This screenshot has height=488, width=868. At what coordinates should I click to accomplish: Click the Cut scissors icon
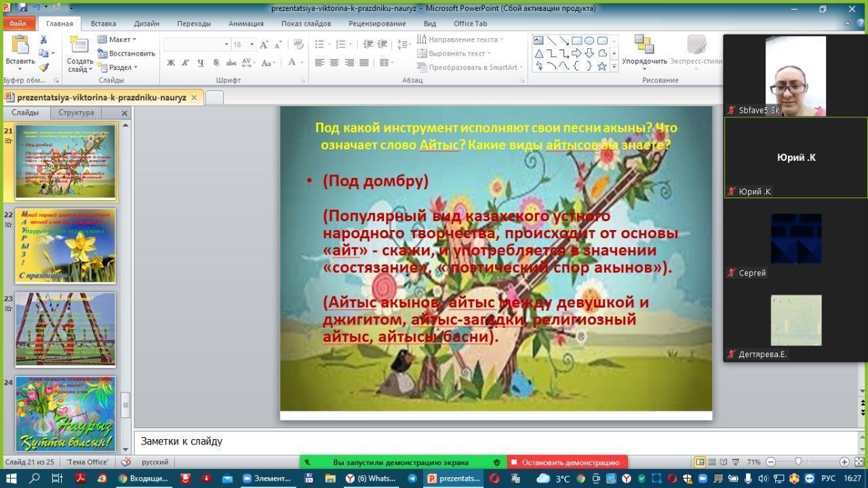coord(44,39)
